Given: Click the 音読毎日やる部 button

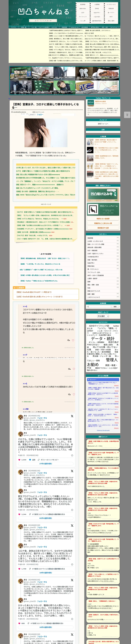Looking at the screenshot, I should (103, 228).
